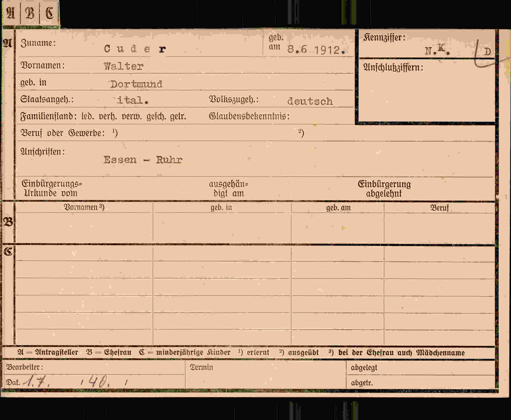Click the 'Zuname:' label

38,43
